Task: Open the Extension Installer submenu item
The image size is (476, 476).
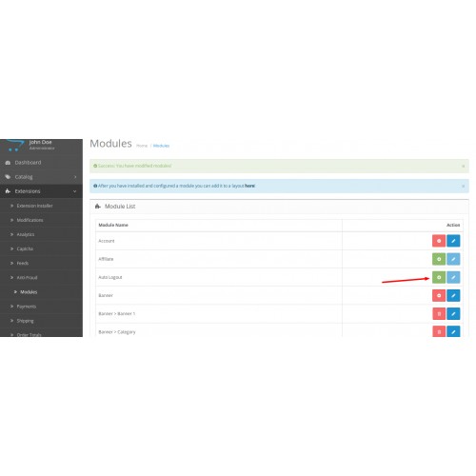Action: pos(34,206)
